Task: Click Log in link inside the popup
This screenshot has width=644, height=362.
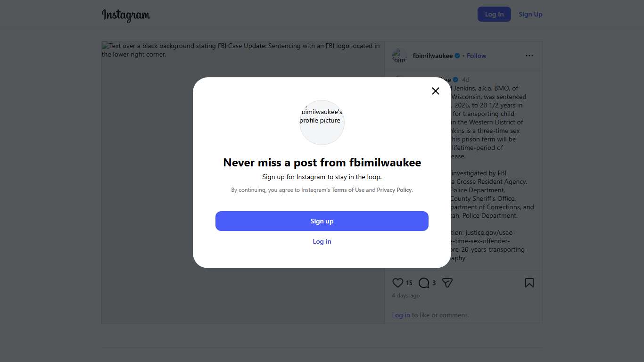Action: [322, 241]
